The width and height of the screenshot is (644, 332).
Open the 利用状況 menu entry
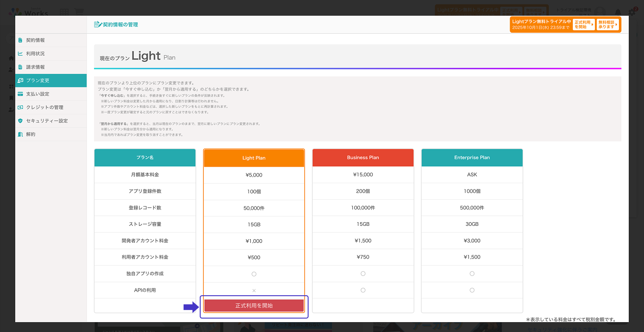point(35,54)
